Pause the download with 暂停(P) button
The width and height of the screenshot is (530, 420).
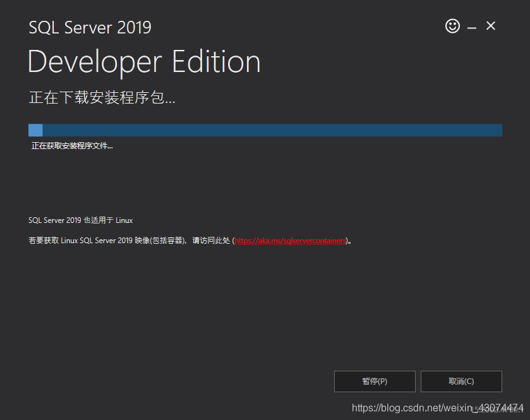[x=375, y=381]
